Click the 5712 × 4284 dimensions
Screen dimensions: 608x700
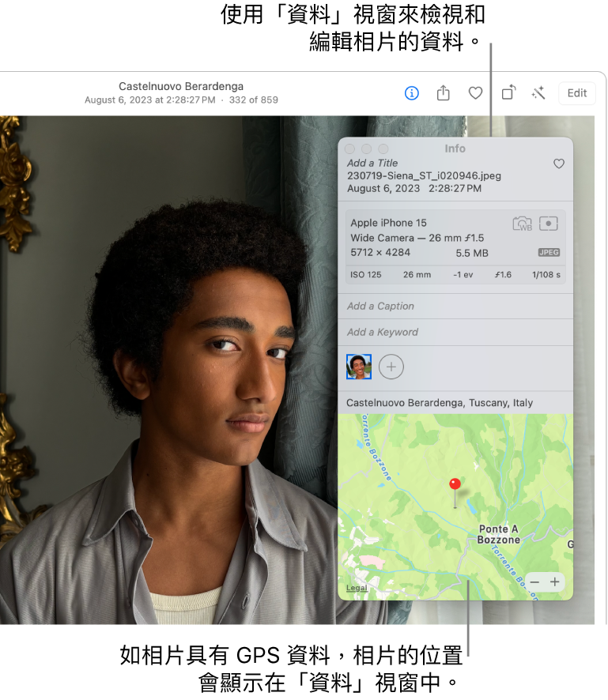[x=380, y=253]
